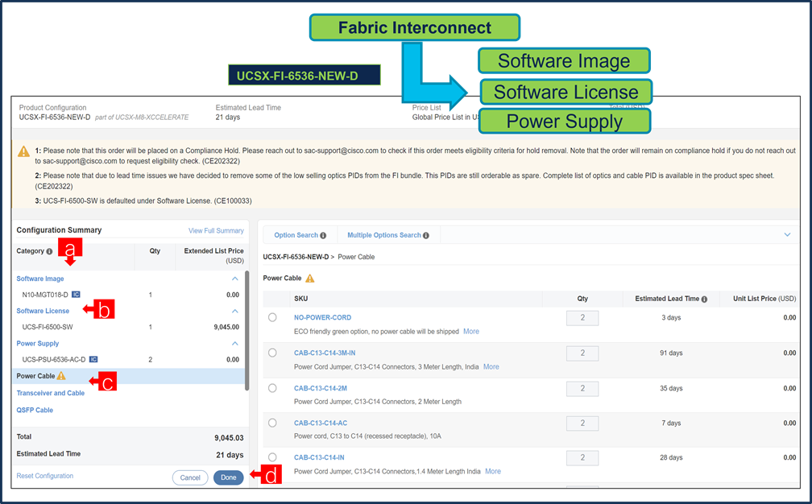Open the CAB-C13-C14-IN SKU link
This screenshot has height=504, width=812.
(x=319, y=457)
